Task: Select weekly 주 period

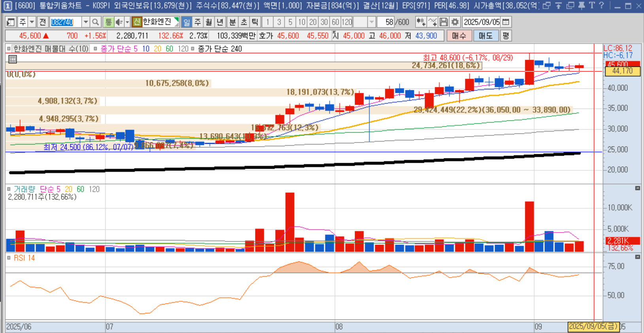Action: click(x=198, y=22)
